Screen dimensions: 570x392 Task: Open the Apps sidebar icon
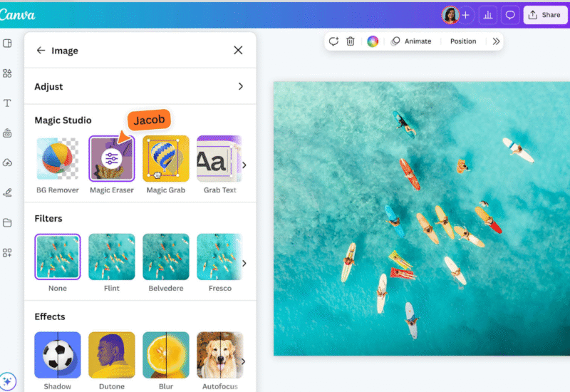click(x=7, y=252)
